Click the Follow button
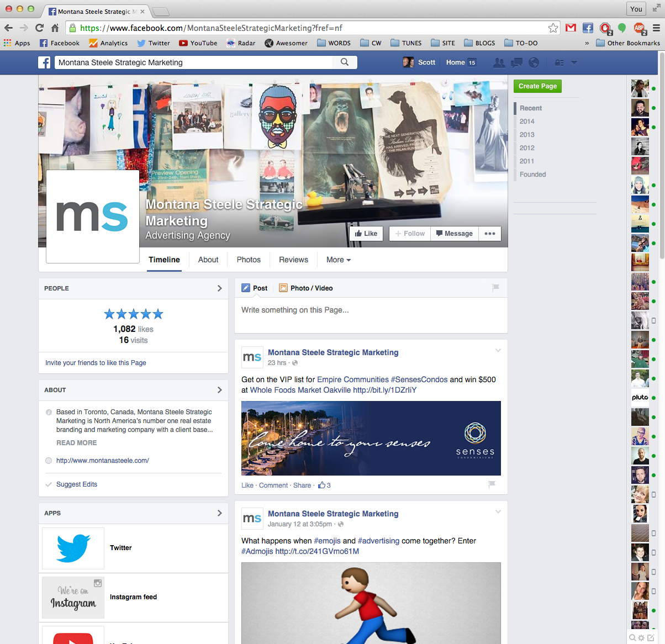Screen dimensions: 665x644 [409, 234]
